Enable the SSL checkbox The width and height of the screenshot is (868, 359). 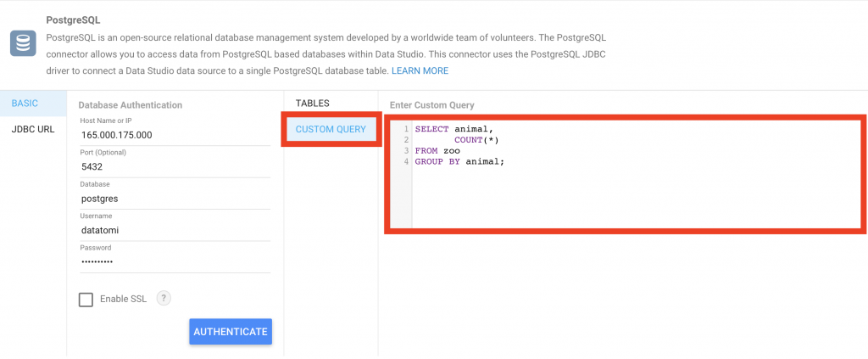[86, 300]
